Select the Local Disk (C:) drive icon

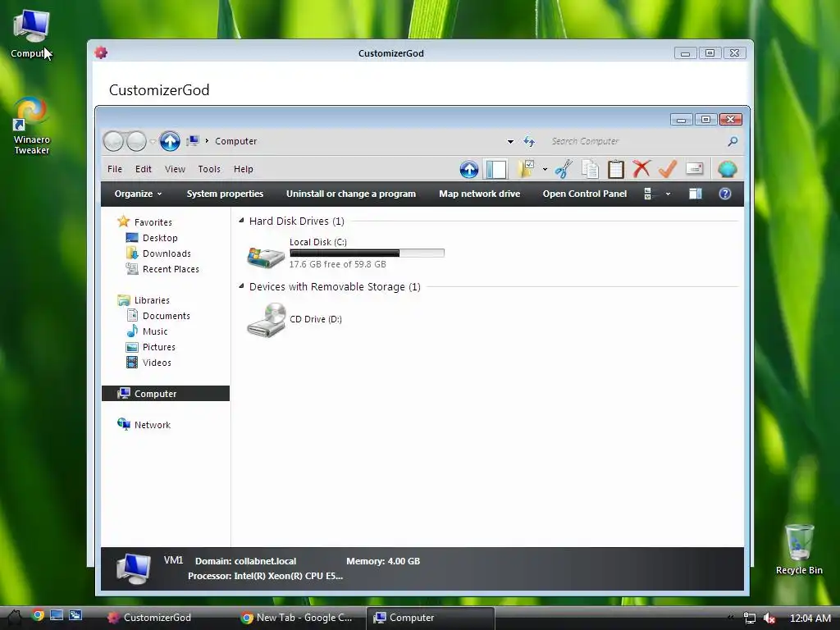pyautogui.click(x=265, y=257)
